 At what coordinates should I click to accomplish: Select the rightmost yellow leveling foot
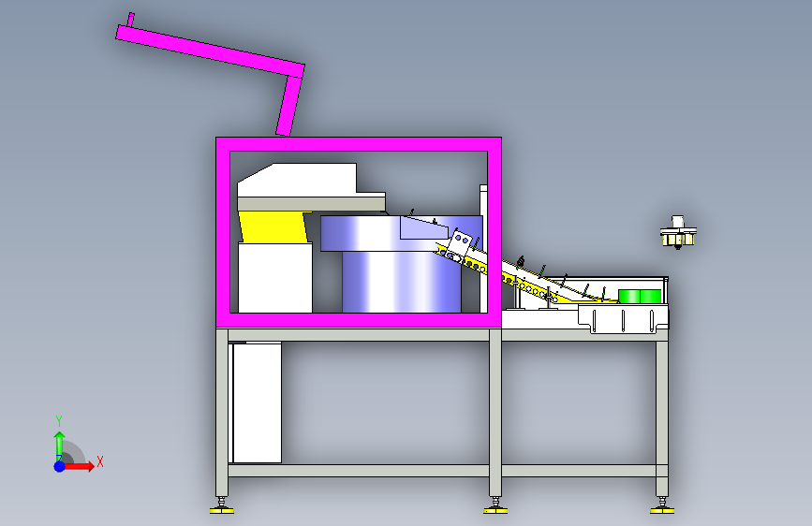662,511
